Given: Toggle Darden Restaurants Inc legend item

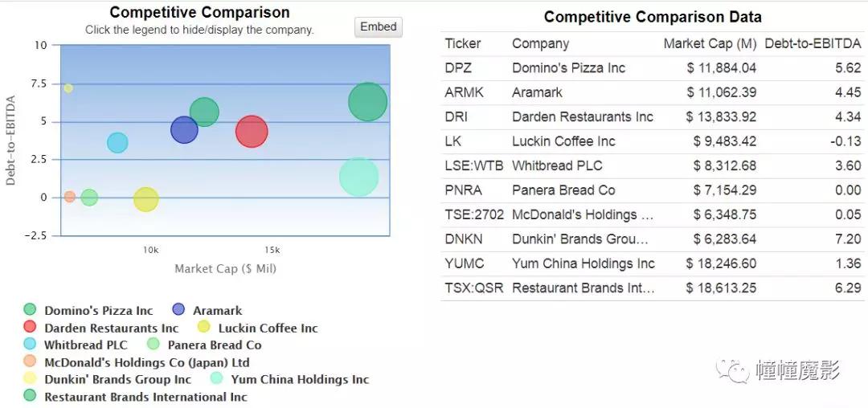Looking at the screenshot, I should pyautogui.click(x=111, y=328).
